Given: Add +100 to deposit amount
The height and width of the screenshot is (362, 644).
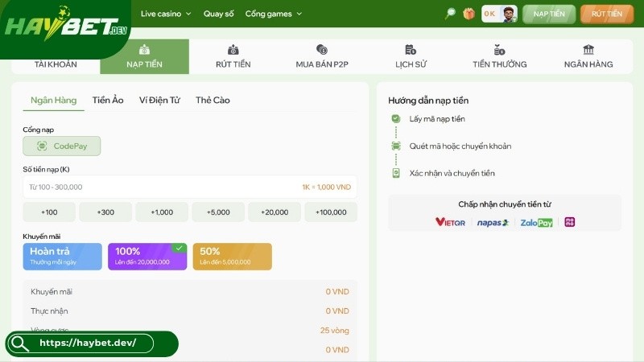Looking at the screenshot, I should [x=49, y=212].
